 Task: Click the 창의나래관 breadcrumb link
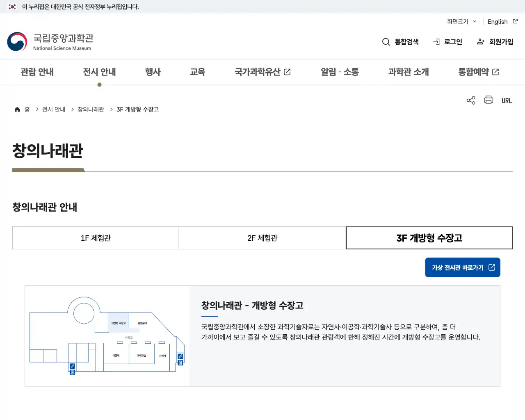[x=90, y=109]
